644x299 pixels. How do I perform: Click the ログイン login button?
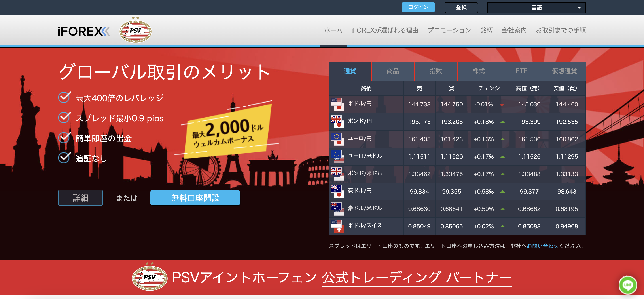coord(418,7)
